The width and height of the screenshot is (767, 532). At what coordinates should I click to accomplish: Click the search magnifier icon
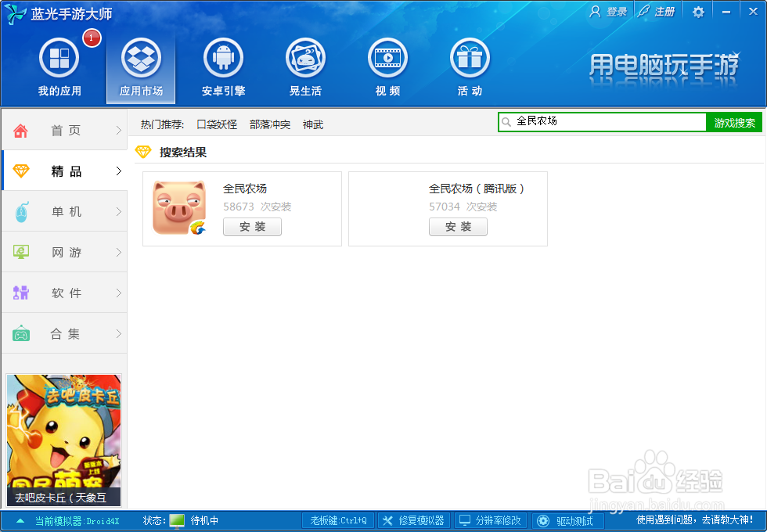click(506, 122)
